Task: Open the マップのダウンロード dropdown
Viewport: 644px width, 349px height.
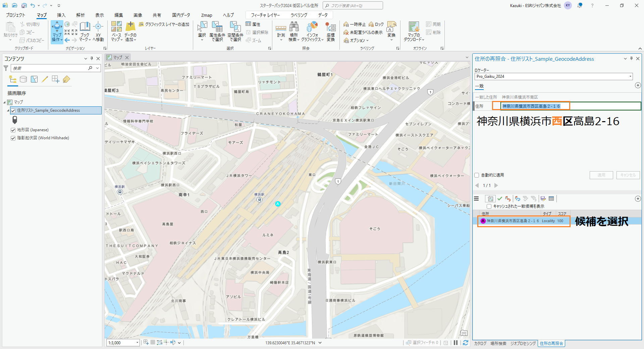Action: click(414, 37)
